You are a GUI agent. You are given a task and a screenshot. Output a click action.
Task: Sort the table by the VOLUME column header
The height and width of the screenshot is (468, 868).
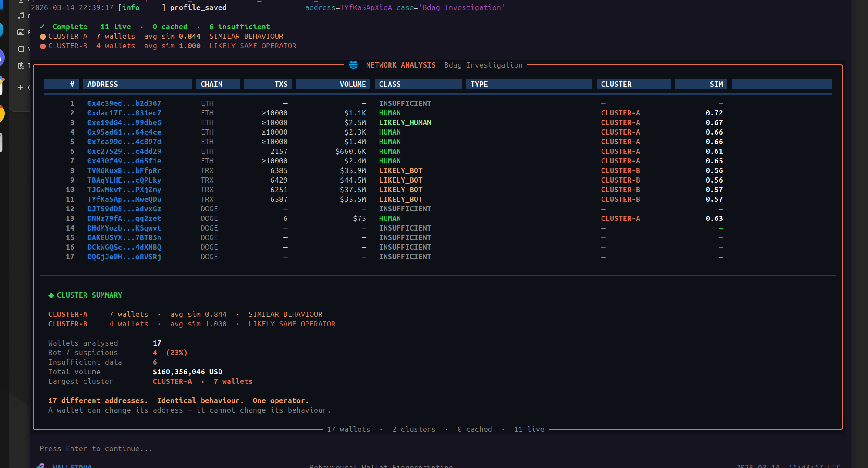pos(353,84)
